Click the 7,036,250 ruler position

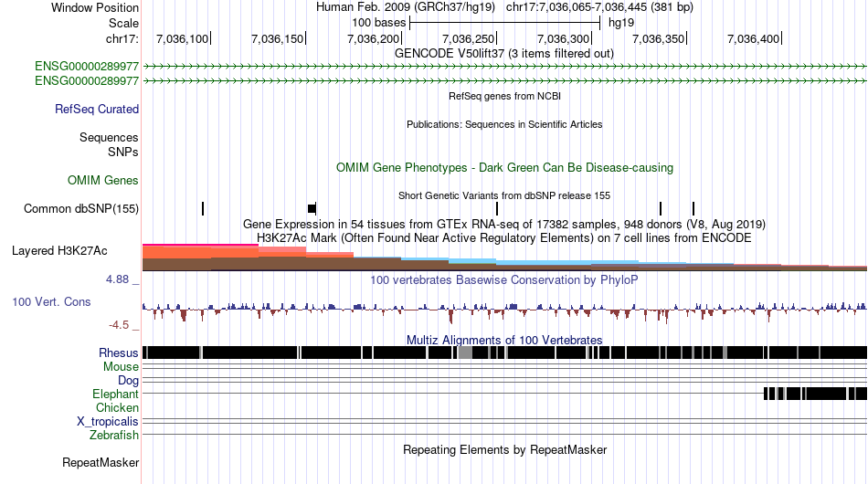[x=469, y=38]
